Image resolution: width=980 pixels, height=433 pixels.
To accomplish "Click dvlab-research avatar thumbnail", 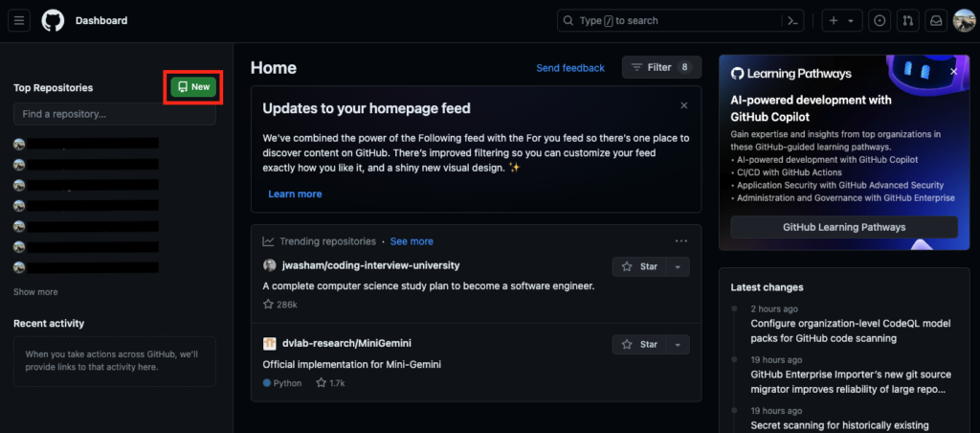I will [269, 344].
